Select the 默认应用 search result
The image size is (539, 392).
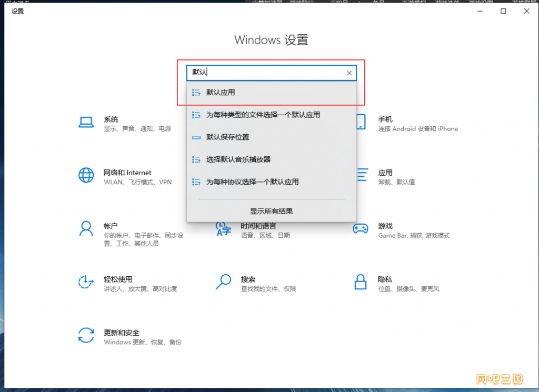[x=272, y=93]
